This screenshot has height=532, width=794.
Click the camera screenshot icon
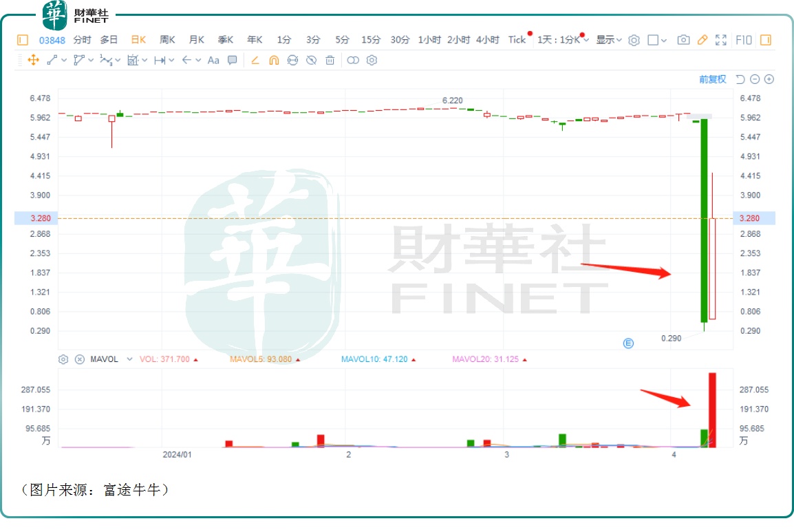tap(683, 40)
